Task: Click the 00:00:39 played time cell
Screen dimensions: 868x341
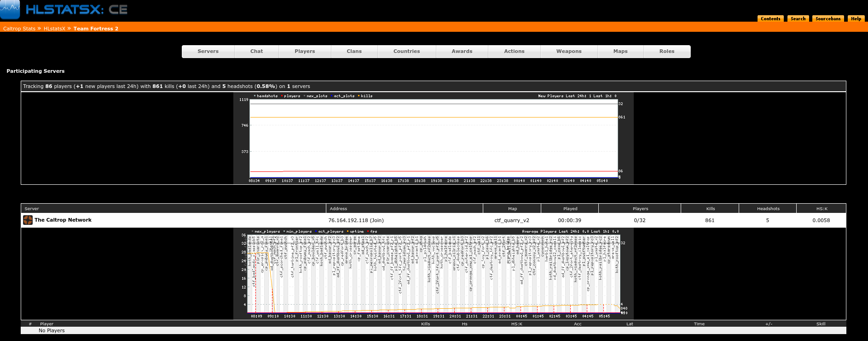Action: [569, 220]
